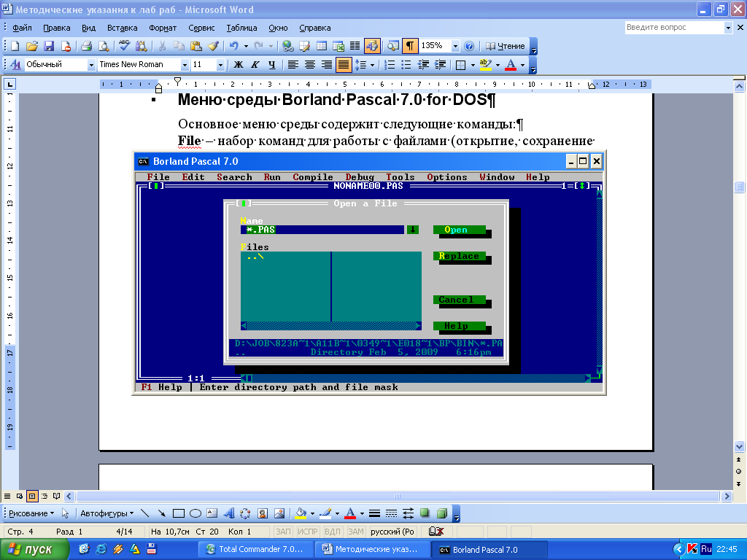Switch to Borland Pascal 7.0 taskbar button
The width and height of the screenshot is (747, 560).
[489, 550]
